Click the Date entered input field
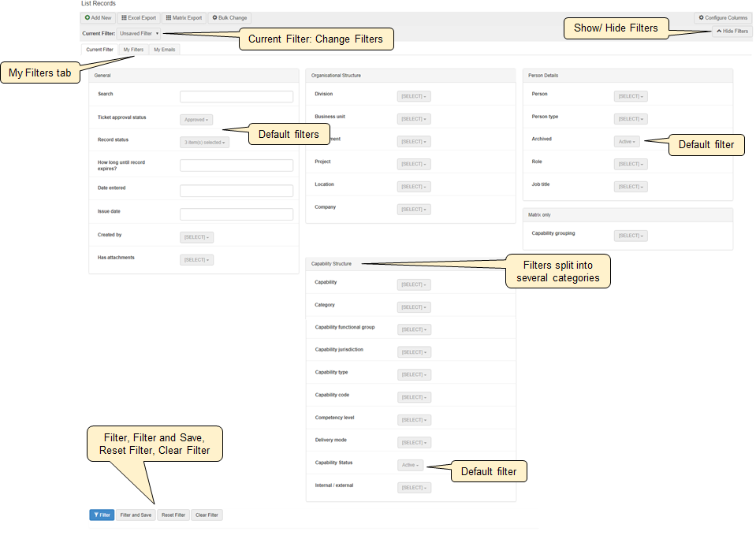This screenshot has height=539, width=756. 236,191
